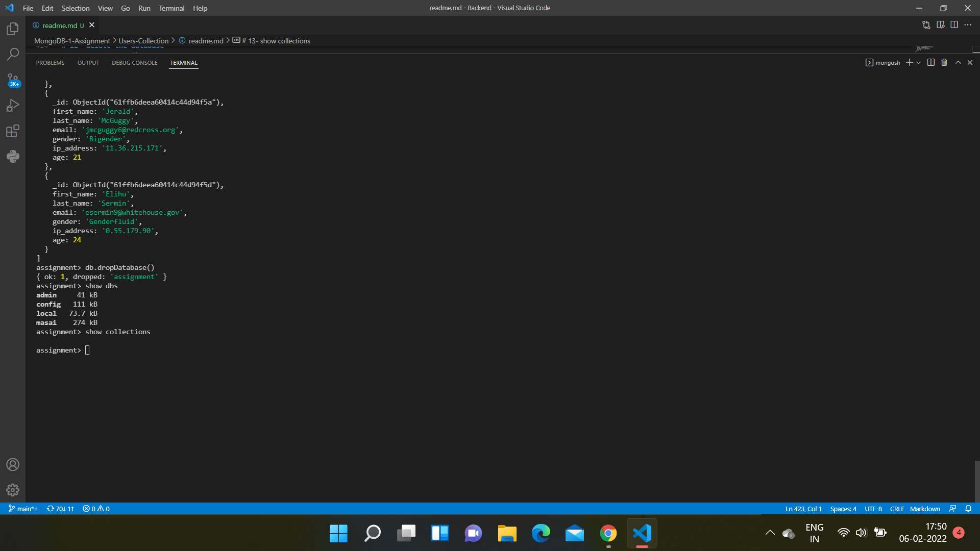Select the Python icon in the activity bar
Image resolution: width=980 pixels, height=551 pixels.
pos(13,156)
